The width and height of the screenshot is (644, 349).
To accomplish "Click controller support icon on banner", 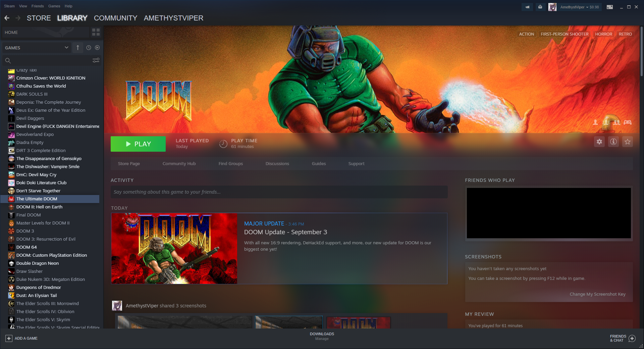I will pos(628,122).
